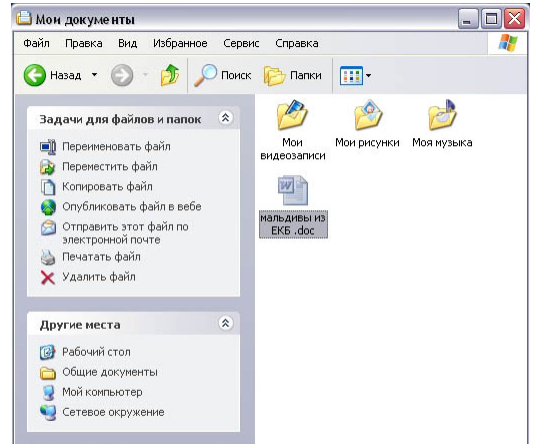The width and height of the screenshot is (534, 444).
Task: Open the Сервис menu
Action: pos(241,43)
